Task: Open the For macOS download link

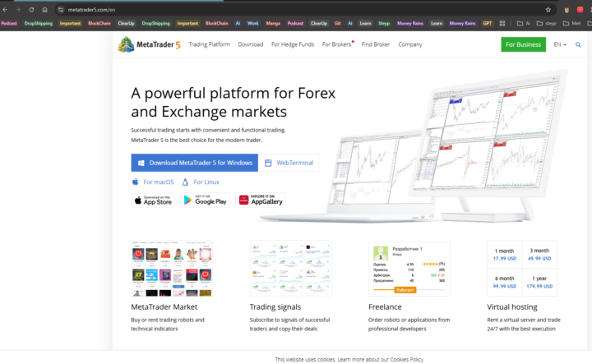Action: (153, 182)
